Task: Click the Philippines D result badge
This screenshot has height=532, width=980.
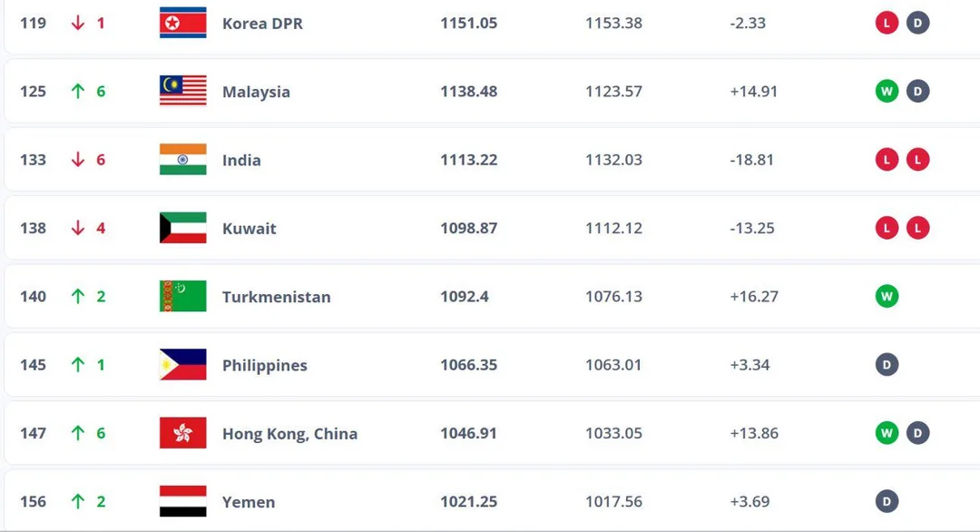Action: [887, 364]
